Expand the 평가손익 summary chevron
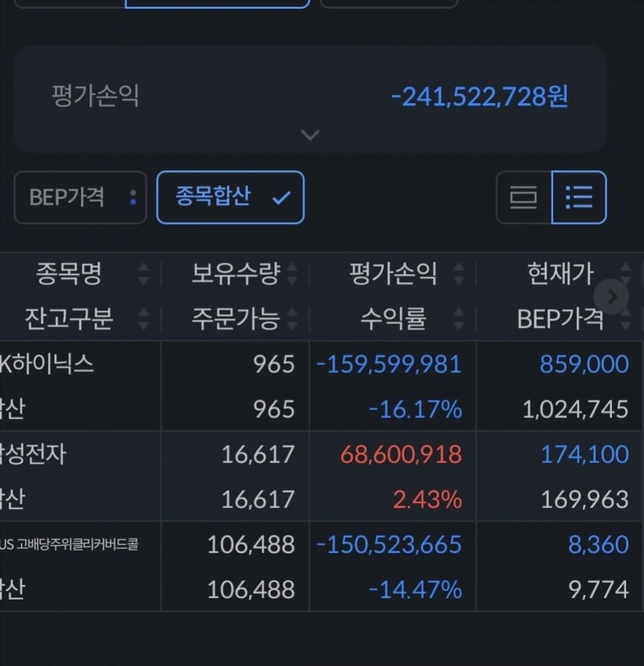644x666 pixels. tap(310, 135)
